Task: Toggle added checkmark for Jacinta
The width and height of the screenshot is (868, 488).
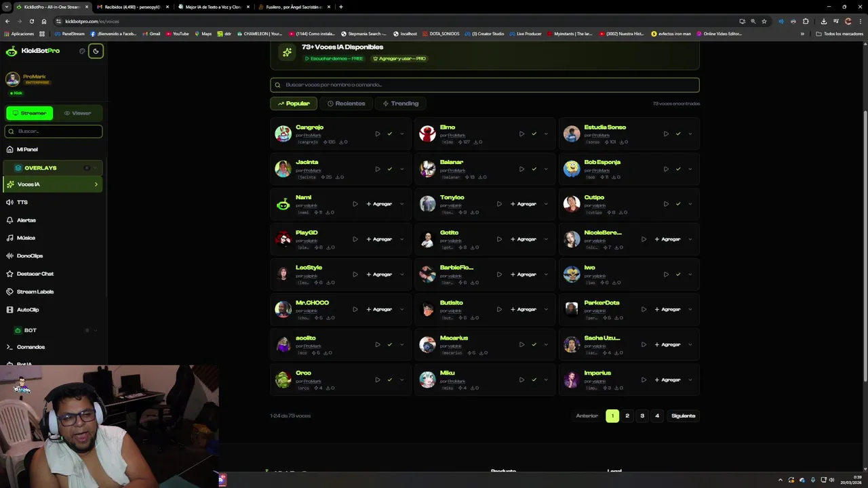Action: (x=390, y=169)
